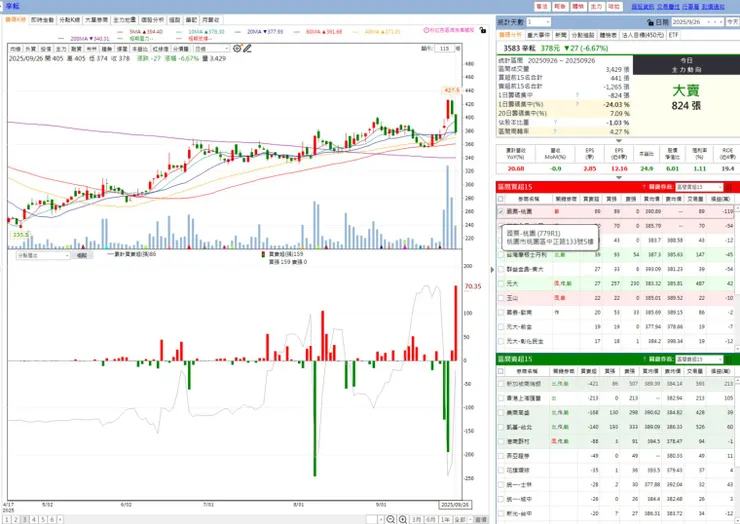740x524 pixels.
Task: Click the lock icon above the chart
Action: coord(482,30)
